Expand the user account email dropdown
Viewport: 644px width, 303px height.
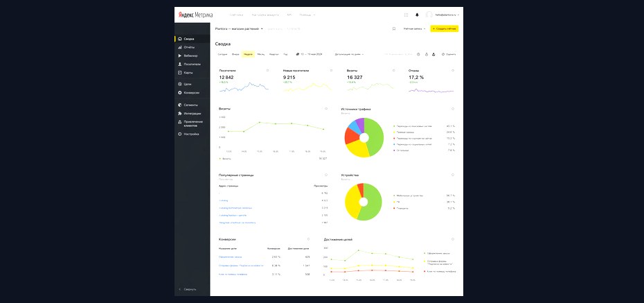click(x=447, y=15)
